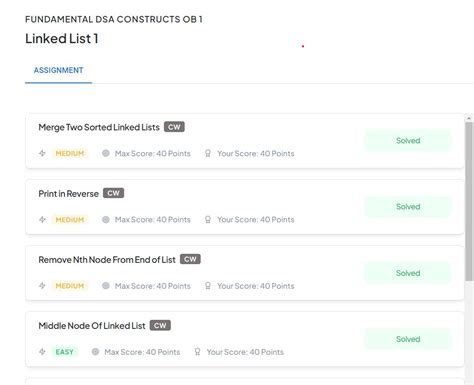Click Solved button for Middle Node Of Linked List
The height and width of the screenshot is (385, 474).
[x=408, y=339]
